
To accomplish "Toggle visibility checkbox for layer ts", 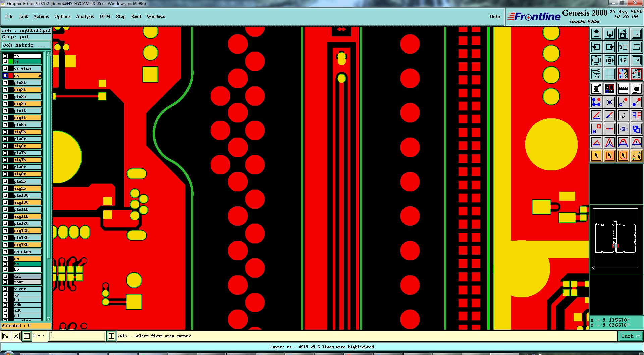I will pyautogui.click(x=5, y=61).
